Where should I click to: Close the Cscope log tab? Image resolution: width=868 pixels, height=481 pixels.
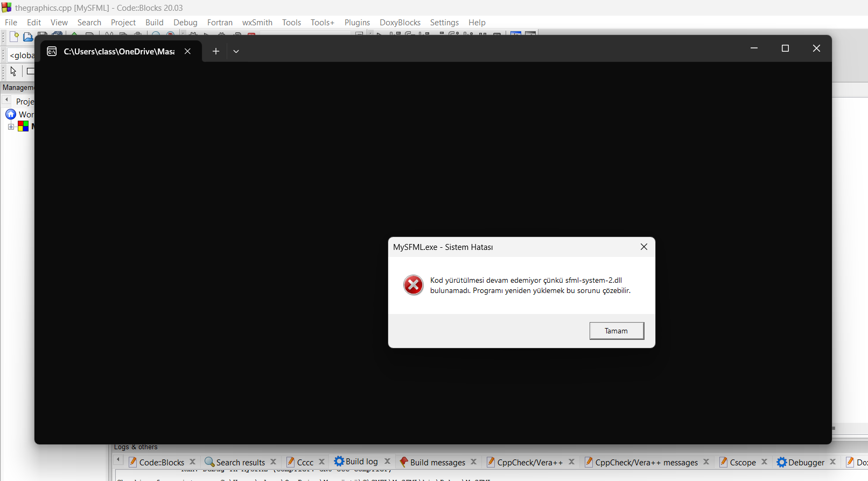click(765, 462)
